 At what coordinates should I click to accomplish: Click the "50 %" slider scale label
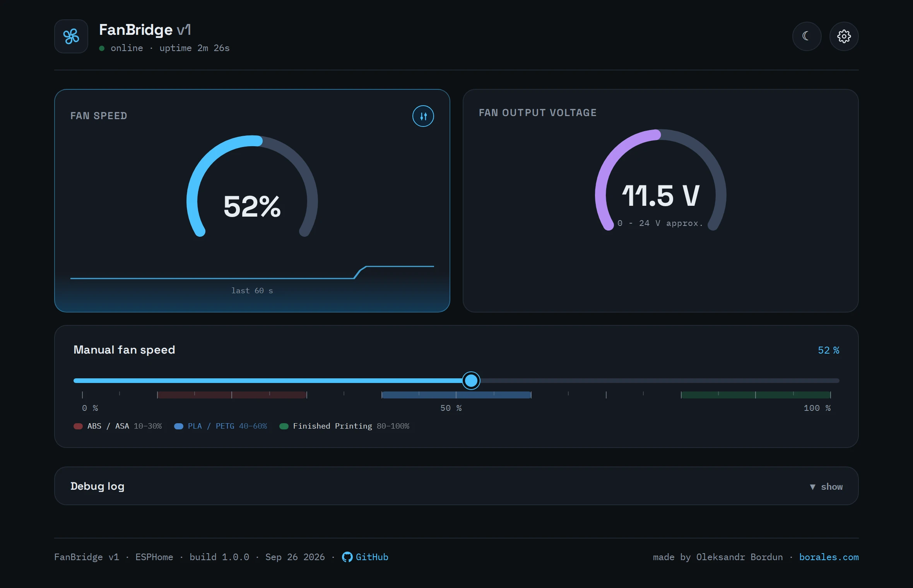point(451,408)
